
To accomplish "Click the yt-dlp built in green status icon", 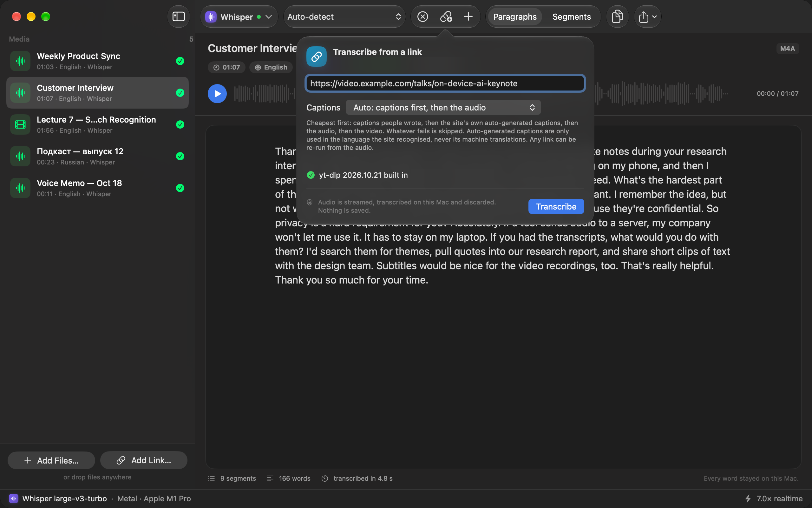I will (x=311, y=175).
